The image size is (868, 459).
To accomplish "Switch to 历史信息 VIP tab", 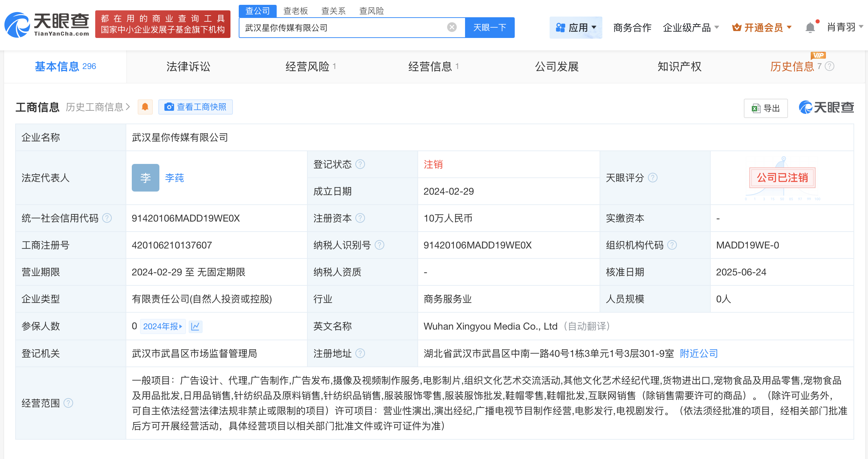I will (x=792, y=67).
